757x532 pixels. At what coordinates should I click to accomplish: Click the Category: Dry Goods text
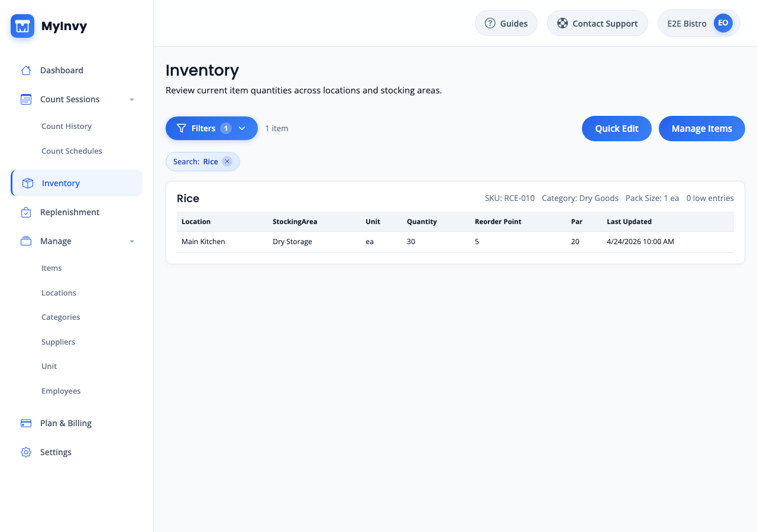click(580, 198)
